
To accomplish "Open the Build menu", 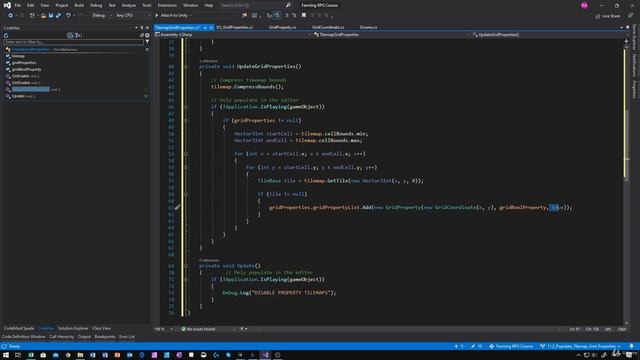I will pyautogui.click(x=79, y=5).
